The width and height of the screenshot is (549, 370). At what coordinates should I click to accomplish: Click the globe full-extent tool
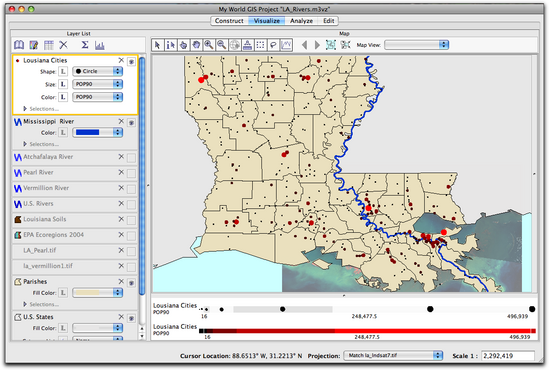click(x=235, y=45)
